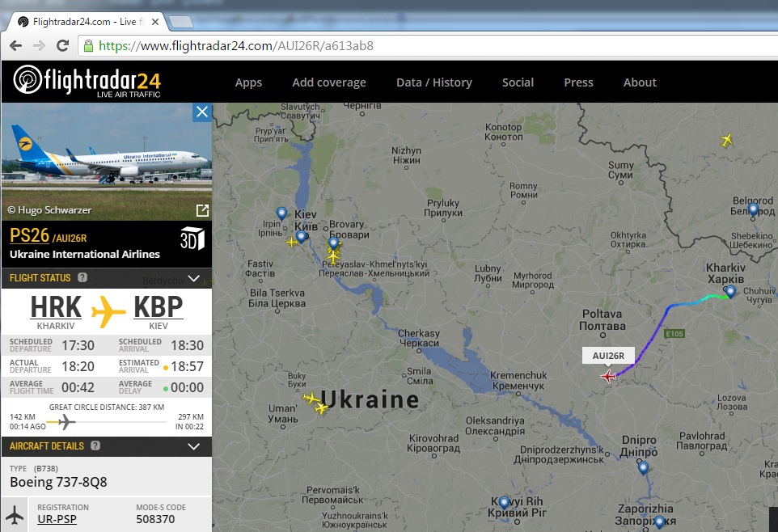Screen dimensions: 778x532
Task: Open the PS26 flight number link
Action: click(29, 235)
